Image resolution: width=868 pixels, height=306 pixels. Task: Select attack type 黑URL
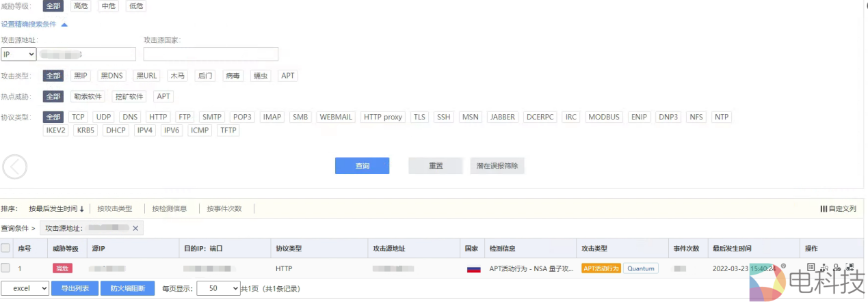click(146, 76)
